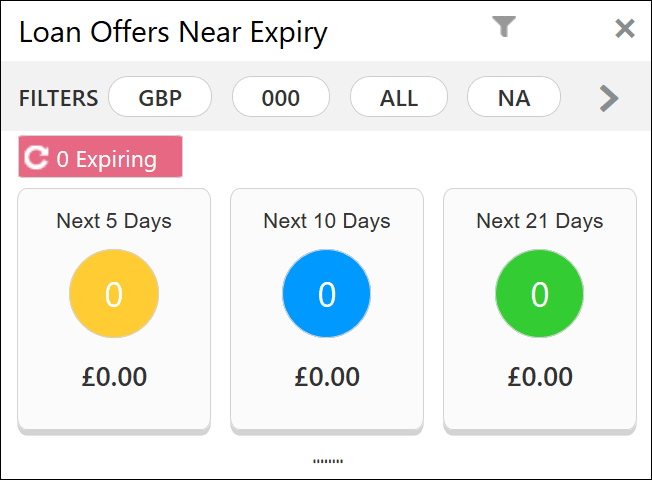
Task: Click the FILTERS label
Action: pyautogui.click(x=59, y=99)
